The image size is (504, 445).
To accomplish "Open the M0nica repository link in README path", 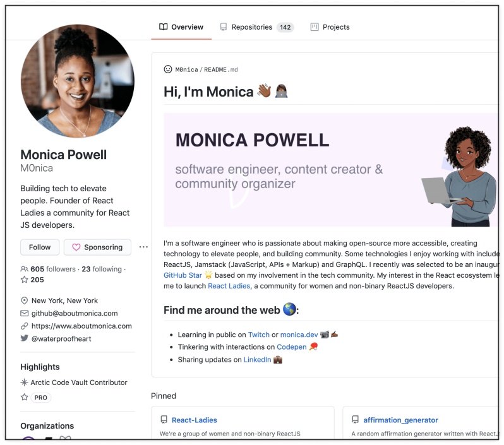I will [x=187, y=69].
